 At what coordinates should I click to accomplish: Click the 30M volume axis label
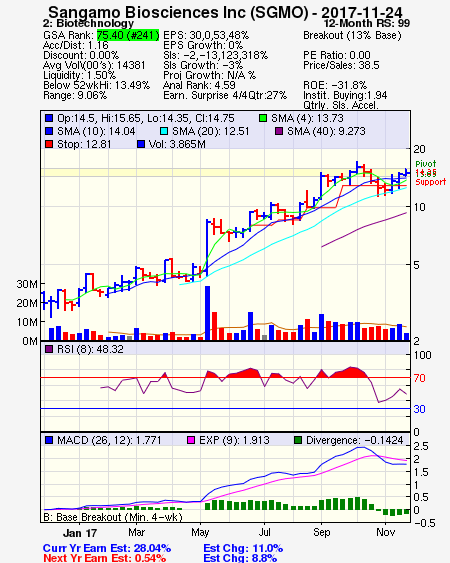click(x=27, y=284)
